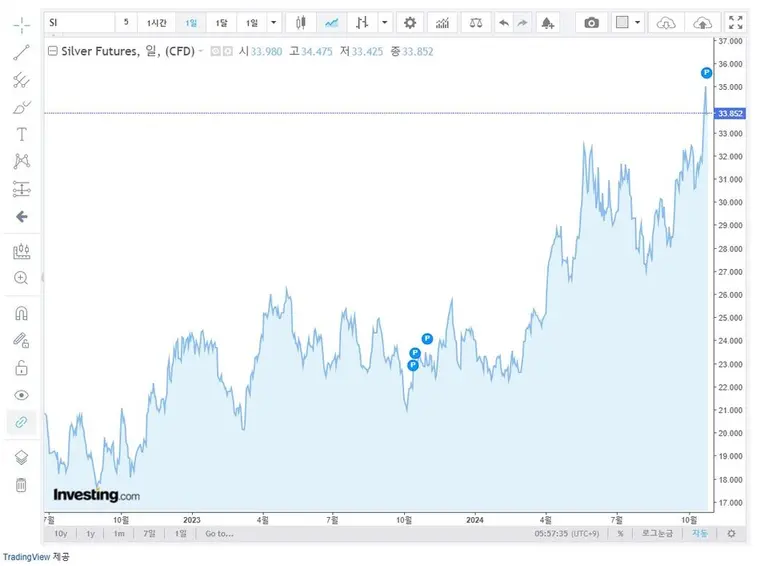Select the trend line drawing tool
Image resolution: width=768 pixels, height=566 pixels.
click(21, 53)
